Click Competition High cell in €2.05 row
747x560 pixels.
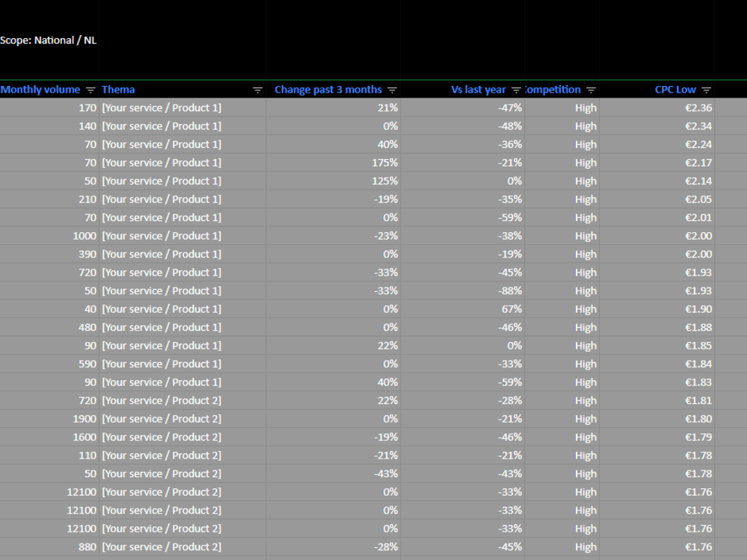(562, 199)
